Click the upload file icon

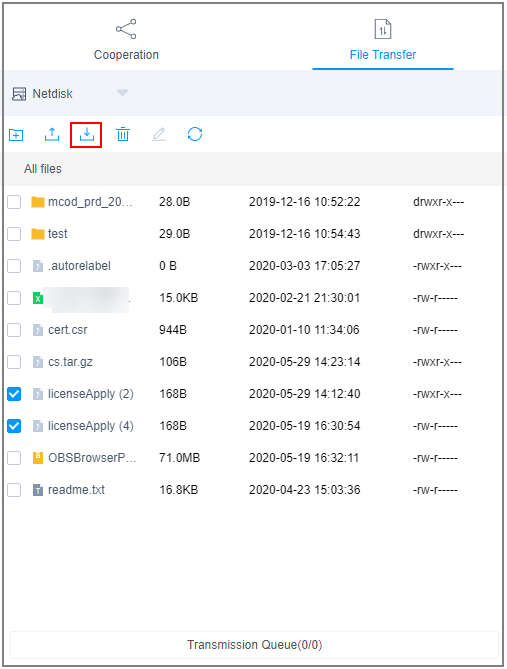tap(52, 135)
